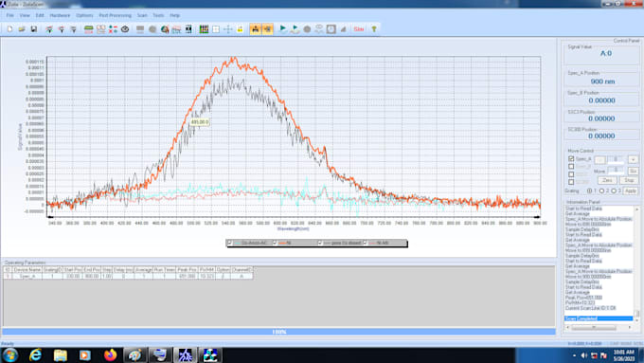Image resolution: width=644 pixels, height=363 pixels.
Task: Select Grating radio option 3
Action: [614, 191]
